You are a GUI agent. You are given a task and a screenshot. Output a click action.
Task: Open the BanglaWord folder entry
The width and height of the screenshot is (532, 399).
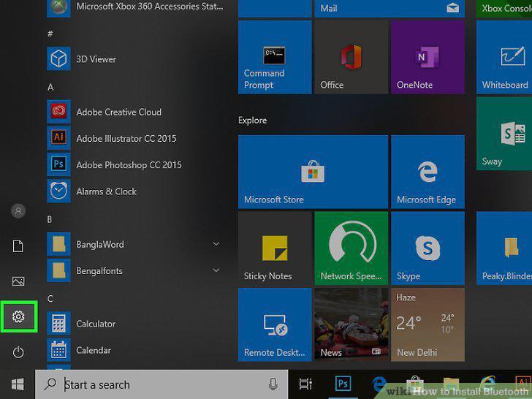pyautogui.click(x=136, y=244)
